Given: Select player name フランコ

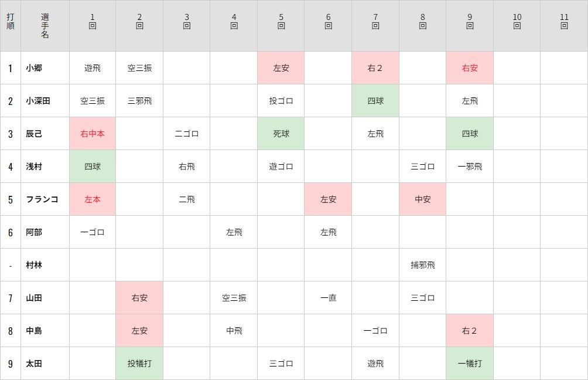Looking at the screenshot, I should (42, 199).
